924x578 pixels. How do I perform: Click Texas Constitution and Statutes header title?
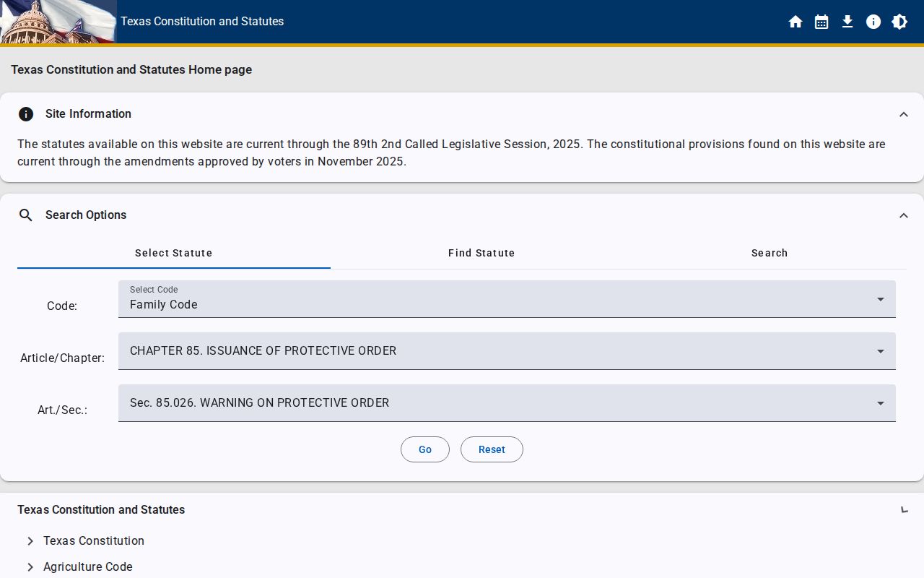click(202, 22)
